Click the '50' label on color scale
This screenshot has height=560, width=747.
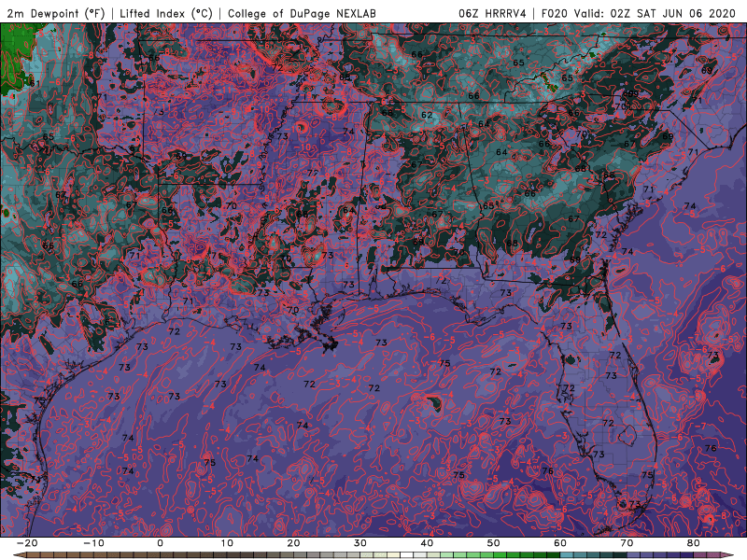(x=494, y=543)
